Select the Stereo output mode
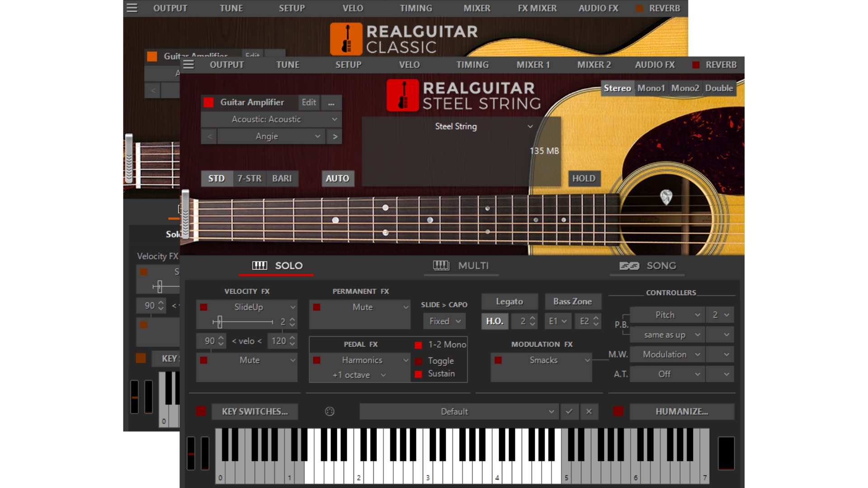Image resolution: width=868 pixels, height=488 pixels. 618,88
